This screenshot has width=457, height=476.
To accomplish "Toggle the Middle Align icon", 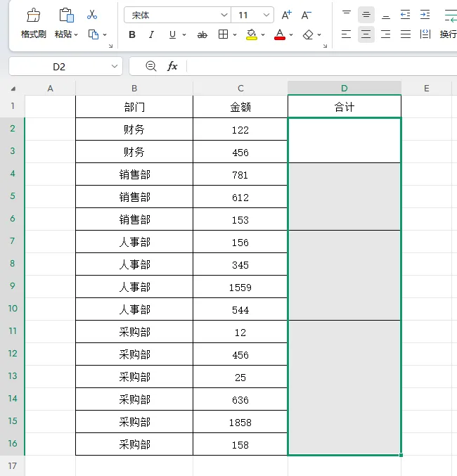I will tap(366, 14).
